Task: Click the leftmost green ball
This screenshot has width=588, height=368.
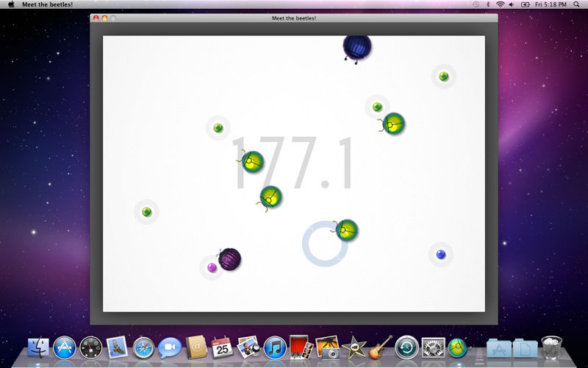Action: [146, 212]
